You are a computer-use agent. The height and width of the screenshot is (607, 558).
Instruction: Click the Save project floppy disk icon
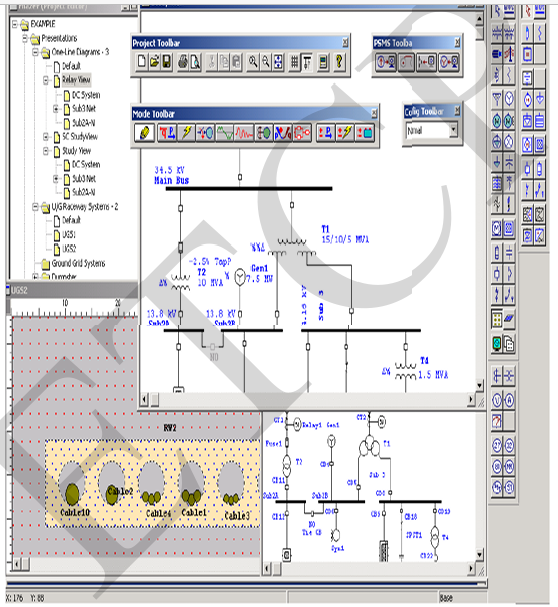pos(167,62)
